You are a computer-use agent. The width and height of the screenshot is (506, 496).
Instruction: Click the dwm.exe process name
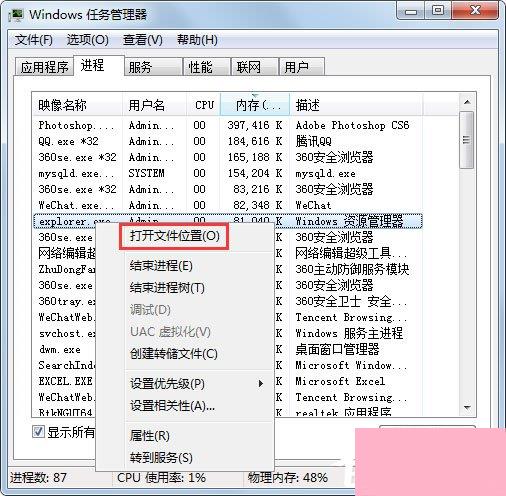pos(60,349)
